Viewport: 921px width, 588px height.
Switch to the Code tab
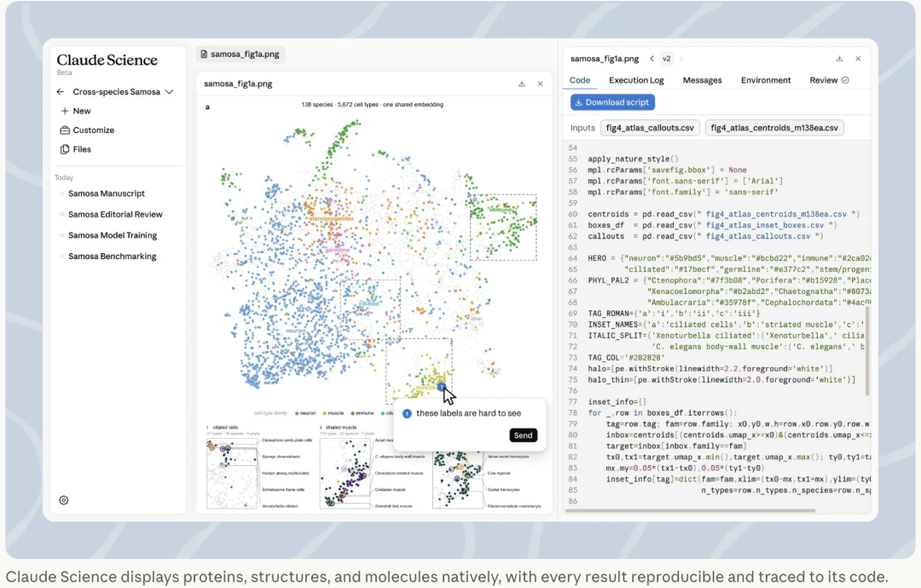580,80
